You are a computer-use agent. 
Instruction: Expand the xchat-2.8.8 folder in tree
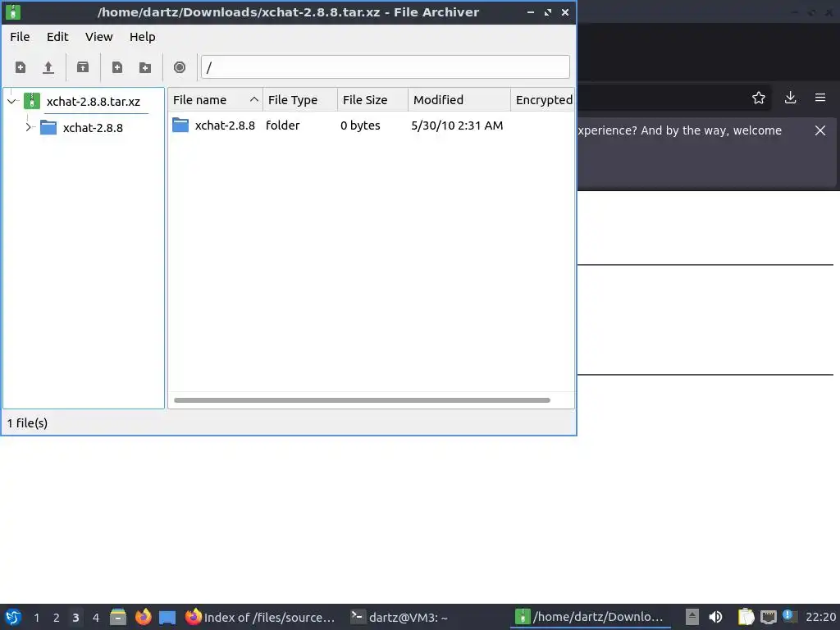(x=29, y=127)
